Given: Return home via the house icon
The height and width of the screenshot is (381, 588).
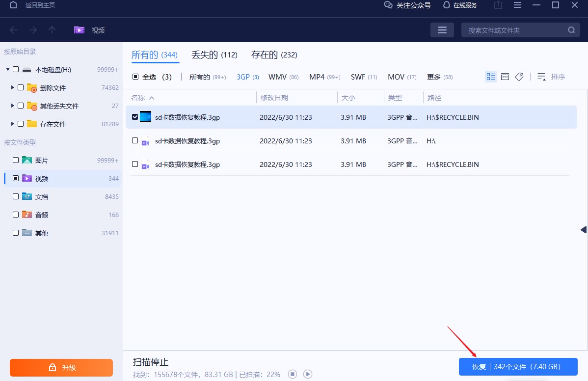Looking at the screenshot, I should tap(13, 5).
